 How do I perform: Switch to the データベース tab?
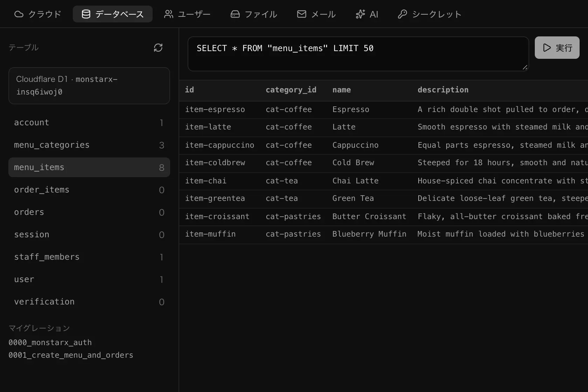pyautogui.click(x=113, y=14)
